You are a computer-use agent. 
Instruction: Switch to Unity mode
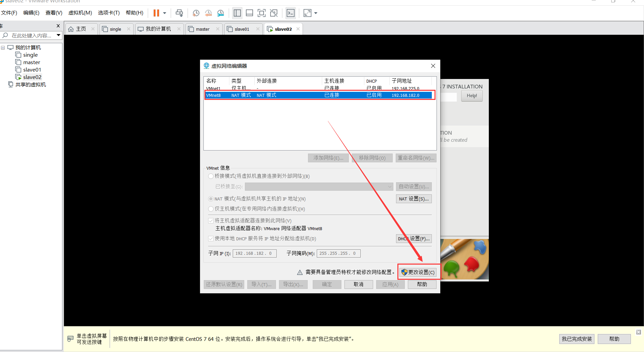click(274, 13)
